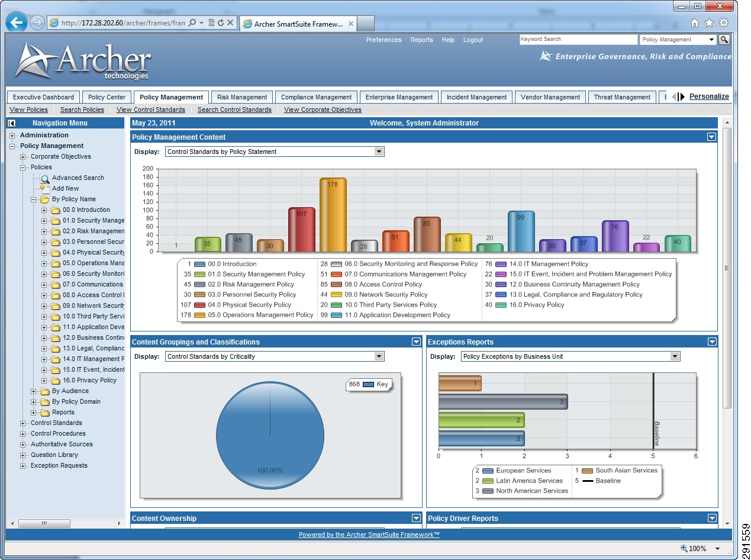Open the 100% zoom level dropdown arrow
751x560 pixels.
(x=718, y=549)
